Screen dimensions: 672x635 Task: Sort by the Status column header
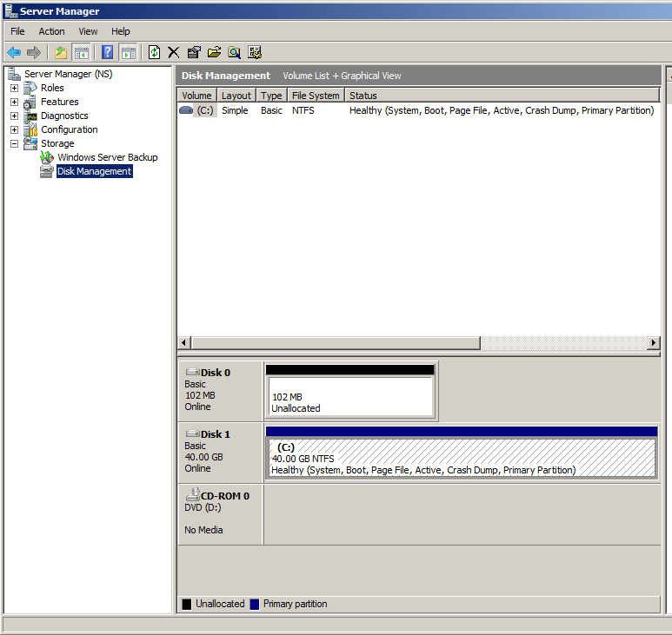pyautogui.click(x=502, y=95)
